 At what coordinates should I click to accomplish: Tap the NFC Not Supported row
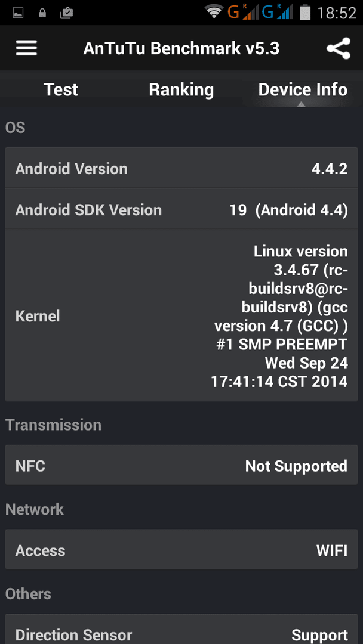(181, 465)
